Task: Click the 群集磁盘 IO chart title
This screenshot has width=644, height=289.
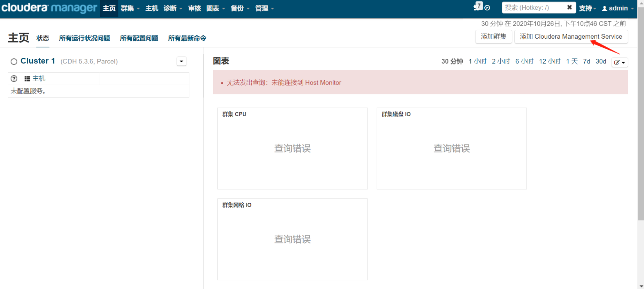Action: [x=396, y=114]
